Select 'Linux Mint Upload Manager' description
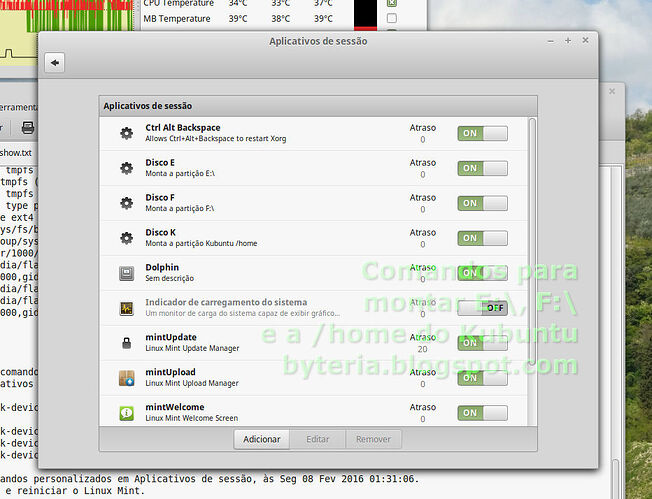The width and height of the screenshot is (652, 499). pos(192,383)
